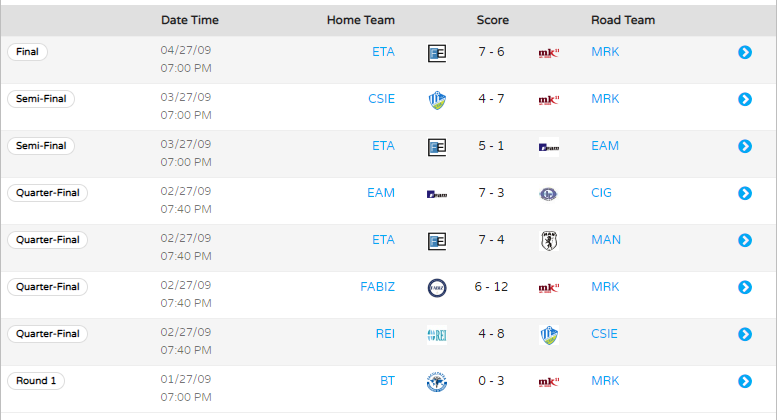Click the BT team logo
This screenshot has height=420, width=777.
point(437,382)
